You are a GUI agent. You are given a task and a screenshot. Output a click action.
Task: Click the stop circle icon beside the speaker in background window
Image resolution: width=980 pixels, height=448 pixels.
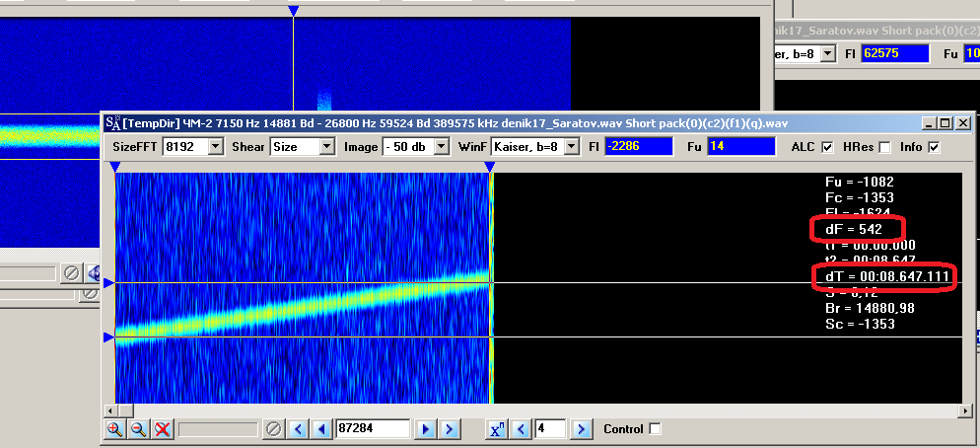click(x=72, y=273)
